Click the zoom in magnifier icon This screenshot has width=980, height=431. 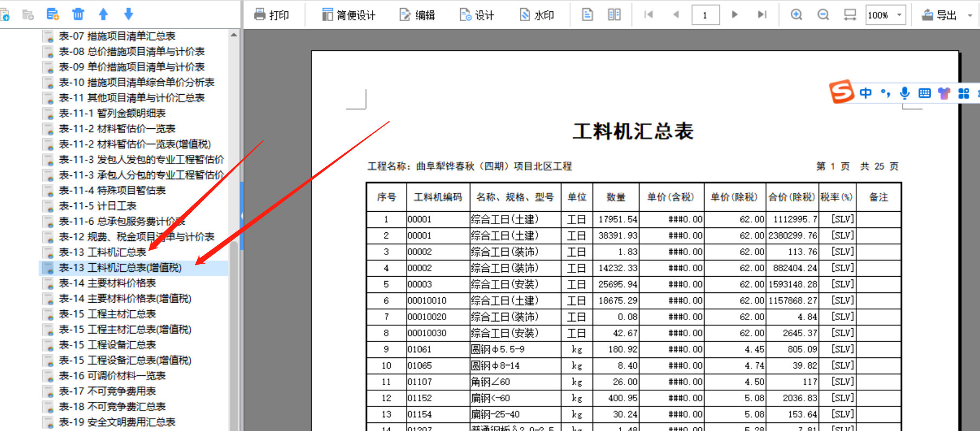(796, 15)
